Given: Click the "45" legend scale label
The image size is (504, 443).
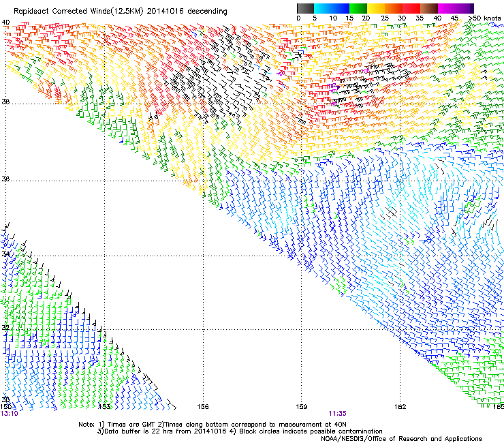Looking at the screenshot, I should coord(454,18).
